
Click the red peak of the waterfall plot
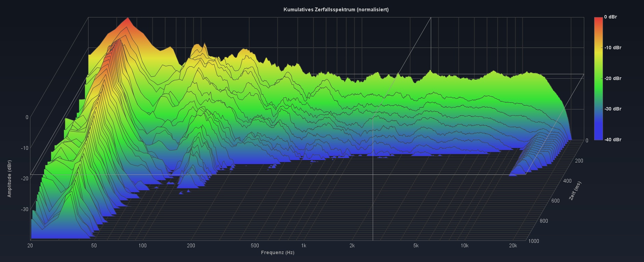(127, 22)
